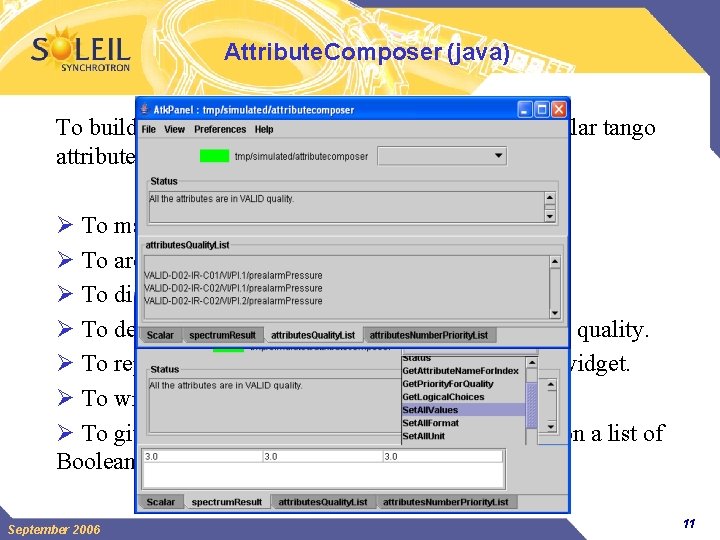Click the command list scrollbar thumb
The image size is (720, 540).
531,404
